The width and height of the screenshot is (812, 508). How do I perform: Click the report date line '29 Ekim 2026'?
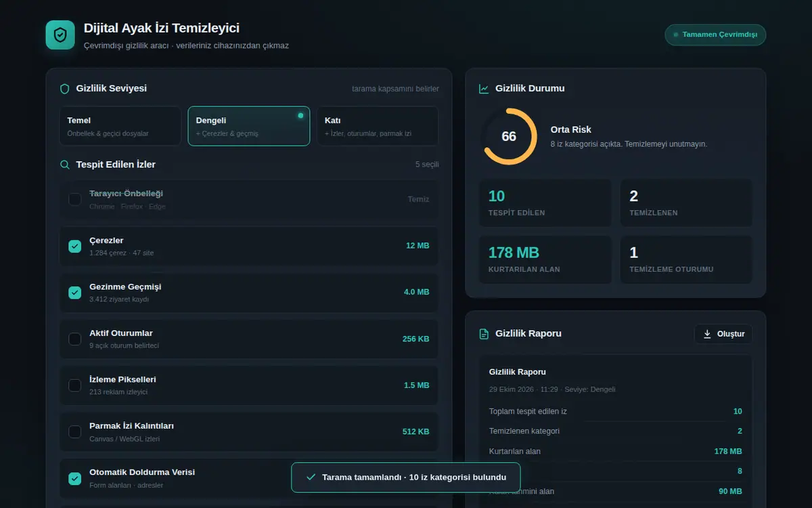tap(552, 389)
